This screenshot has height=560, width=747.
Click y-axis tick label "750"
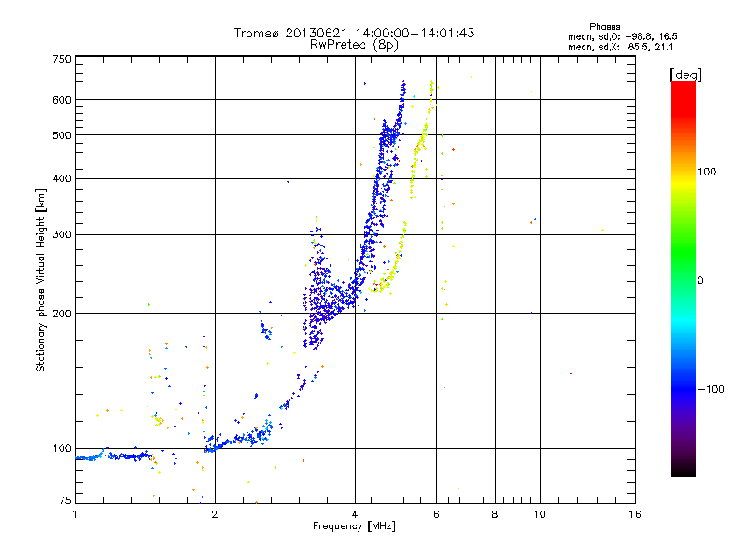62,59
